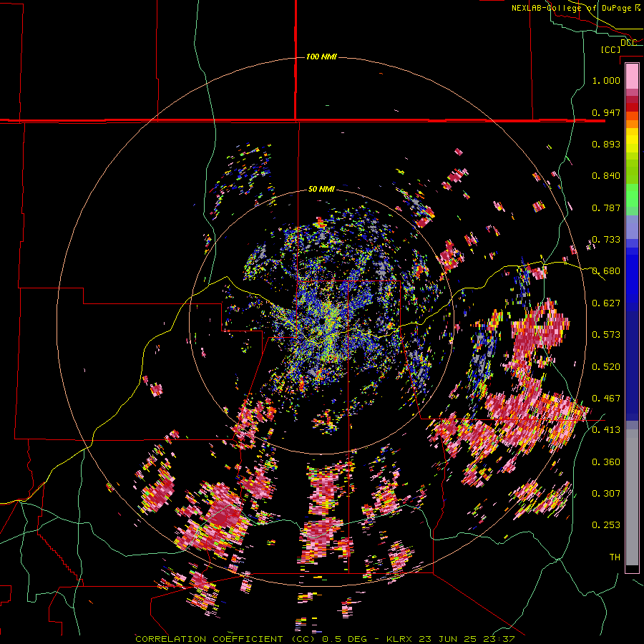Click the 0.947 value on the color scale

tap(606, 112)
